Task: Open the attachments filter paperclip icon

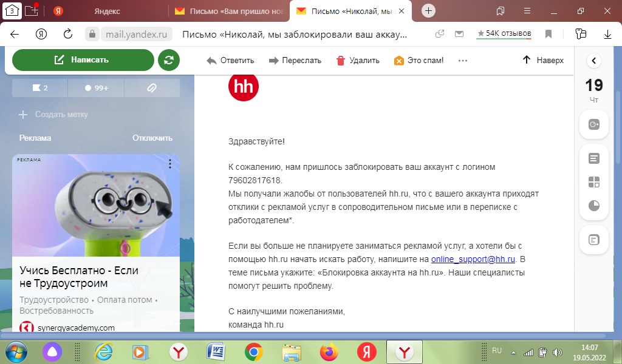Action: [152, 88]
